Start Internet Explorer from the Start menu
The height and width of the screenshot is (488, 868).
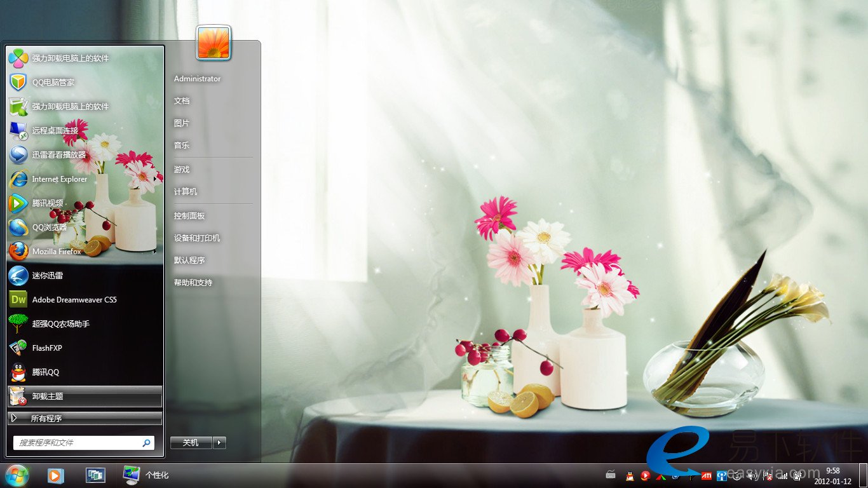[x=85, y=179]
